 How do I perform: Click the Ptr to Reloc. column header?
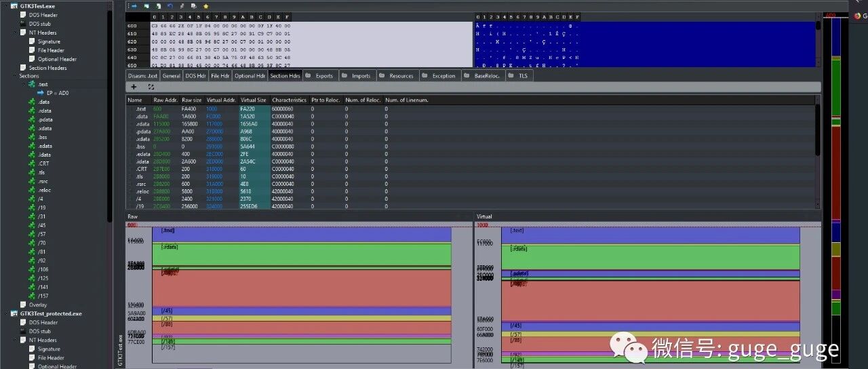[x=325, y=100]
